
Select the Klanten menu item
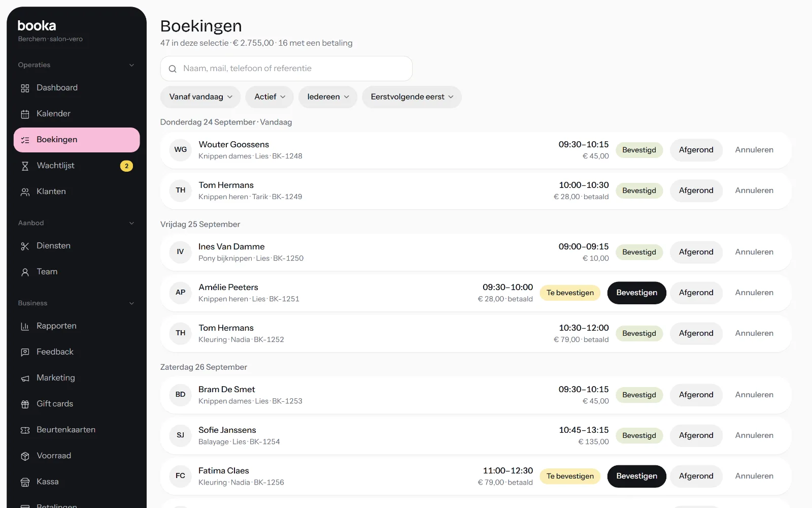pos(77,192)
